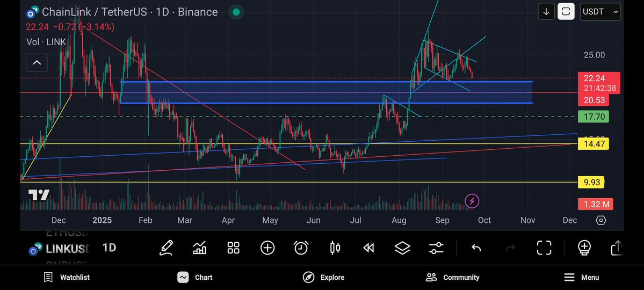Tap the −0.72 (−3.14%) price change text
Viewport: 644px width, 290px height.
click(x=83, y=27)
